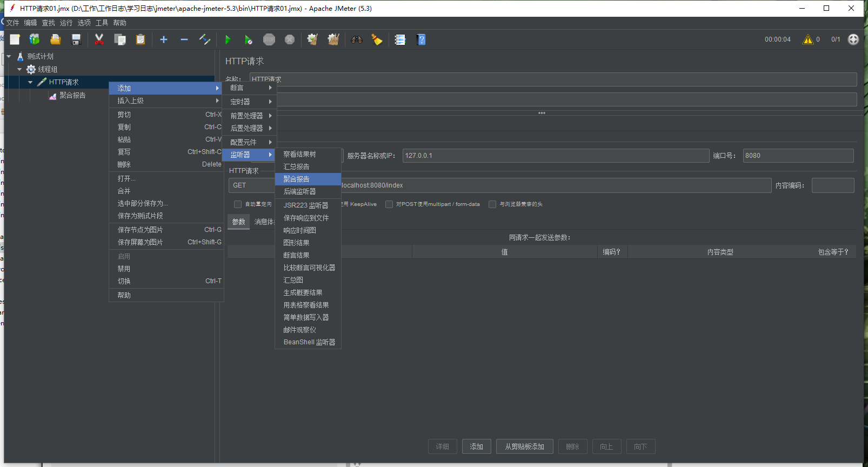Click the 向下 button

coord(640,446)
